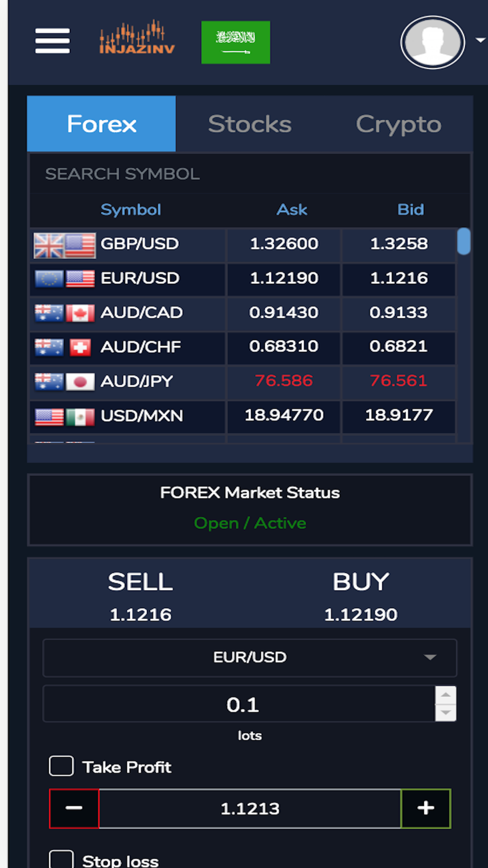Open the EUR/USD symbol dropdown
This screenshot has height=868, width=488.
point(250,658)
